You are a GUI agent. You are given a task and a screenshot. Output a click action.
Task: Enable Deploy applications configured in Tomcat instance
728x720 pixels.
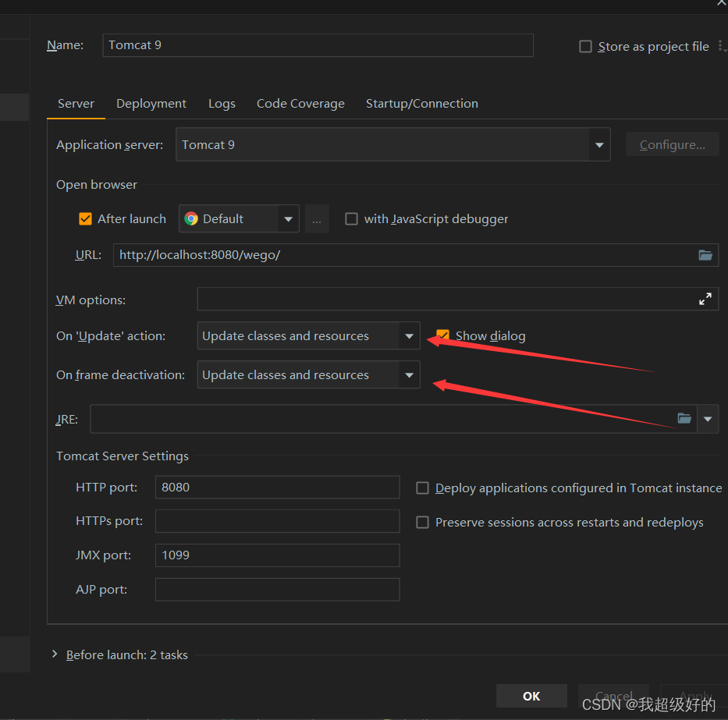pos(422,488)
